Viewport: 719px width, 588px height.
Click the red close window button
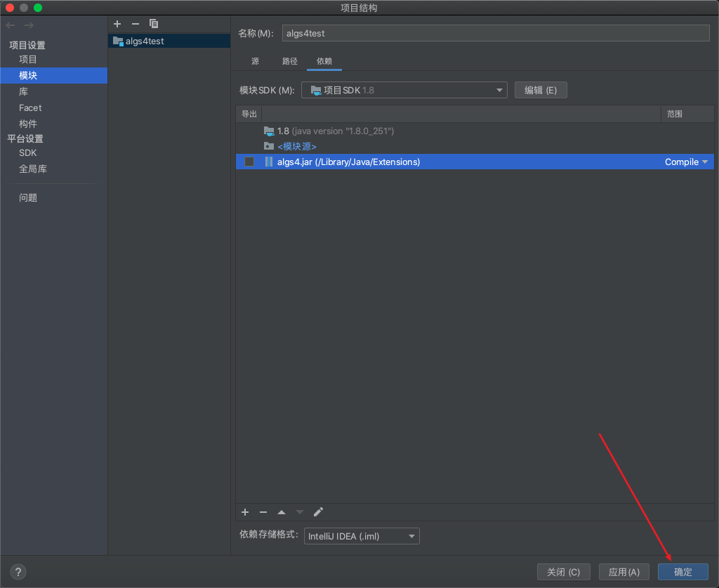(10, 7)
